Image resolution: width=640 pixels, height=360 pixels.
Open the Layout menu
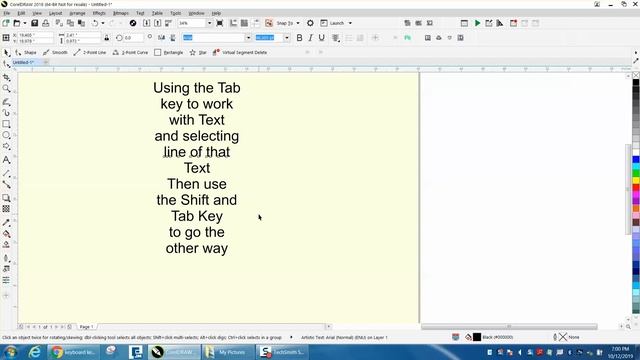[x=56, y=13]
